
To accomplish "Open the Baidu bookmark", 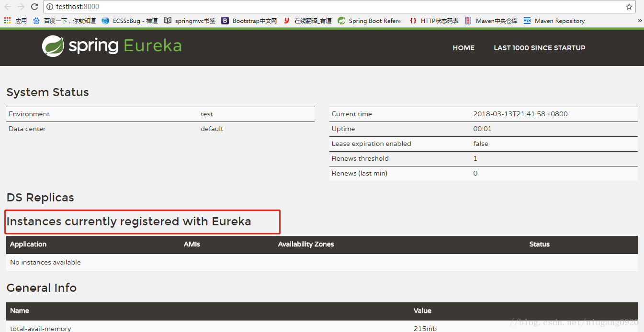I will pyautogui.click(x=64, y=21).
